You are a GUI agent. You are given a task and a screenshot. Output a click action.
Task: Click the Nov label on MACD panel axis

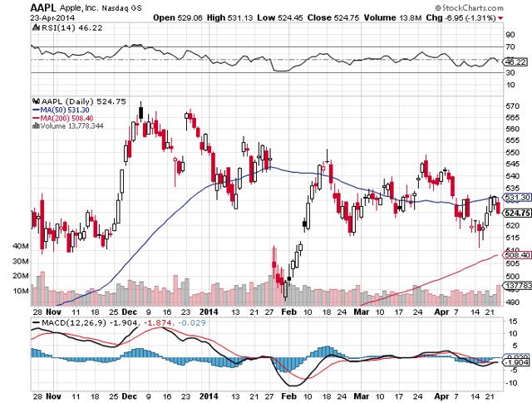53,396
